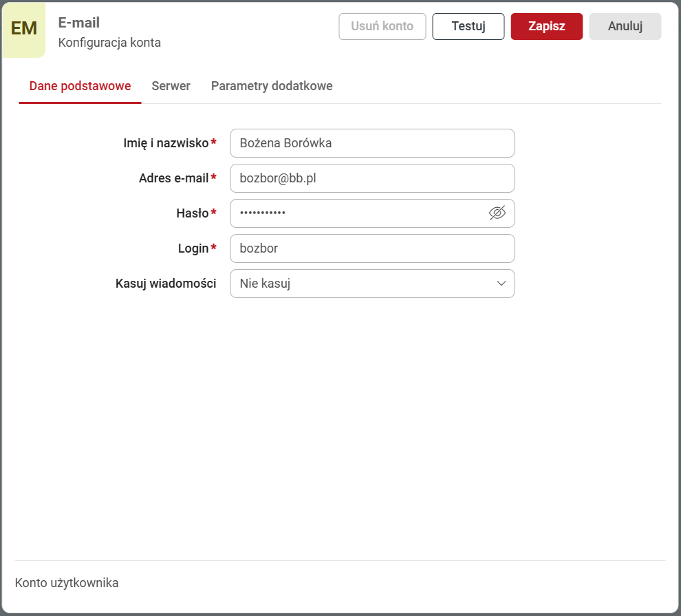Screen dimensions: 681x616
Task: Open the Parametry dodatkowe tab
Action: coord(272,86)
